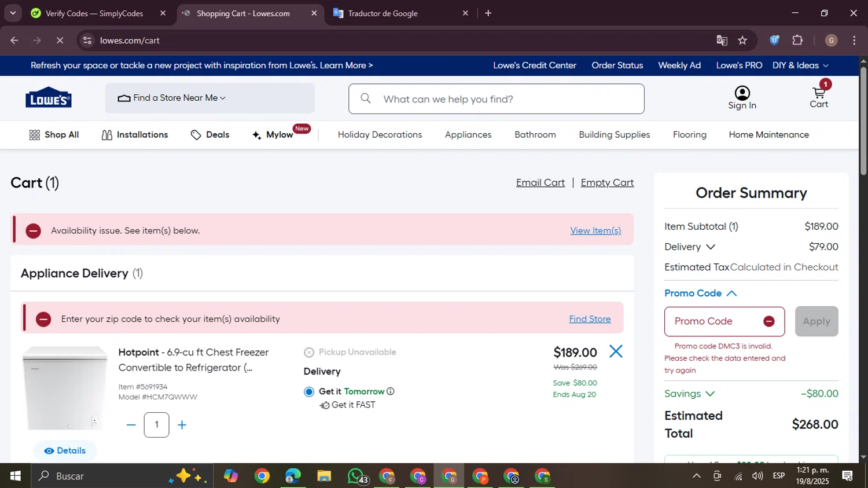
Task: Open Appliances category
Action: 468,135
